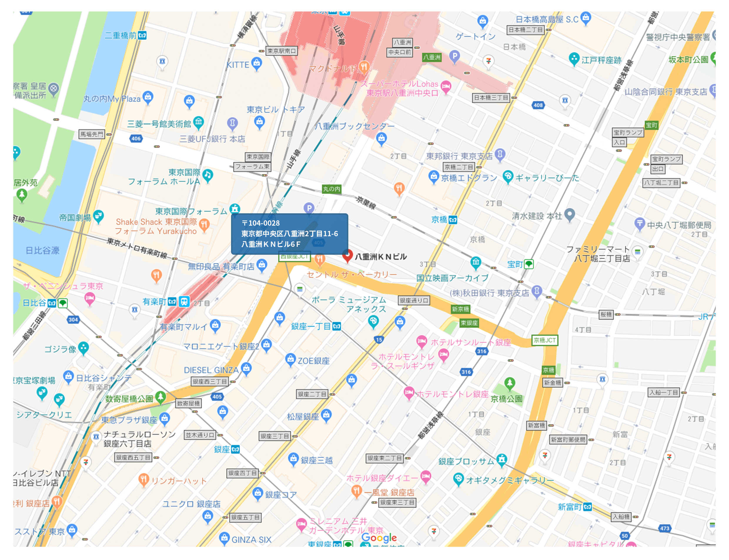The image size is (729, 560).
Task: Click the 銀座ブロッサム venue marker
Action: 501,460
